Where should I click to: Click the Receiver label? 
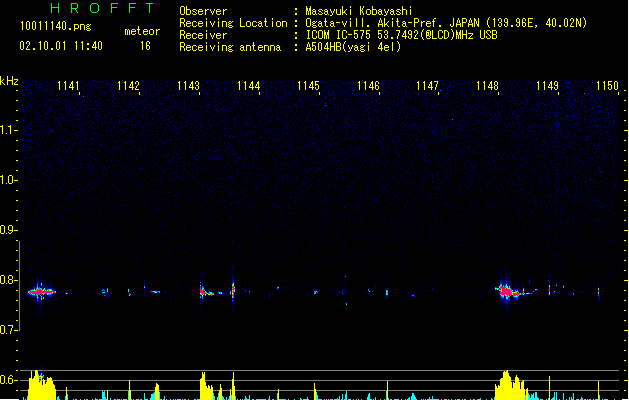(203, 35)
